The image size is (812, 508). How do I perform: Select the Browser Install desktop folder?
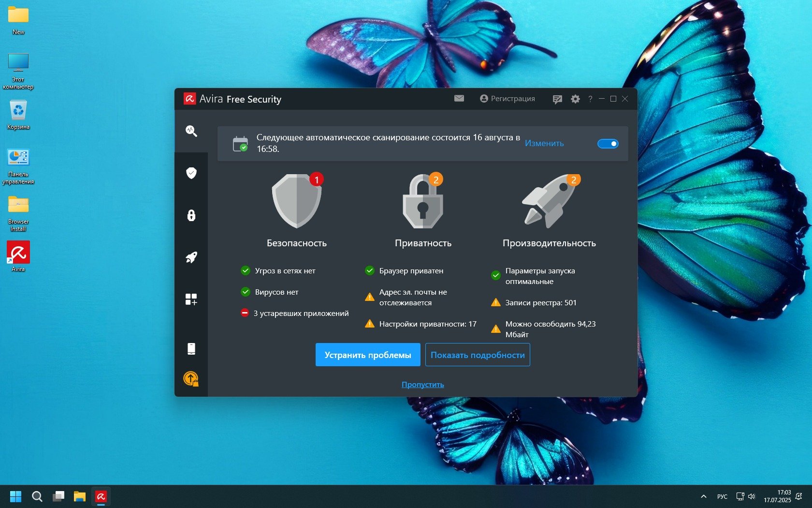click(18, 213)
